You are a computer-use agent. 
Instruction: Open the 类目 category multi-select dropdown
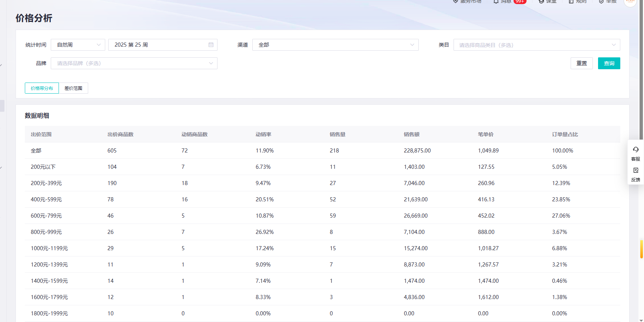[x=536, y=45]
